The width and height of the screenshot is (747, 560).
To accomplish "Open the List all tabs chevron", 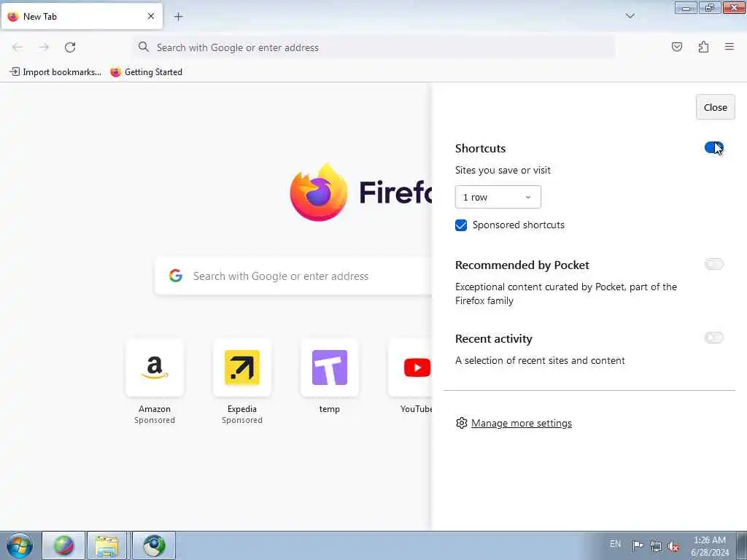I will click(630, 16).
